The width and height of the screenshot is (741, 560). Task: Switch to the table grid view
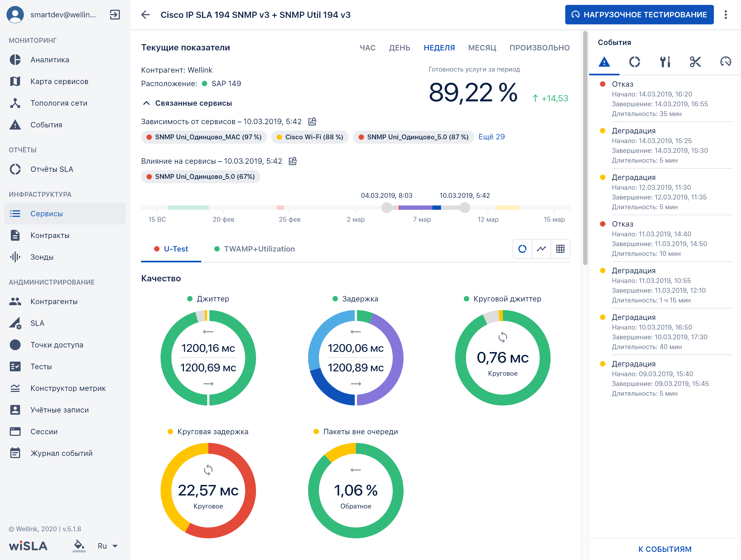click(560, 249)
